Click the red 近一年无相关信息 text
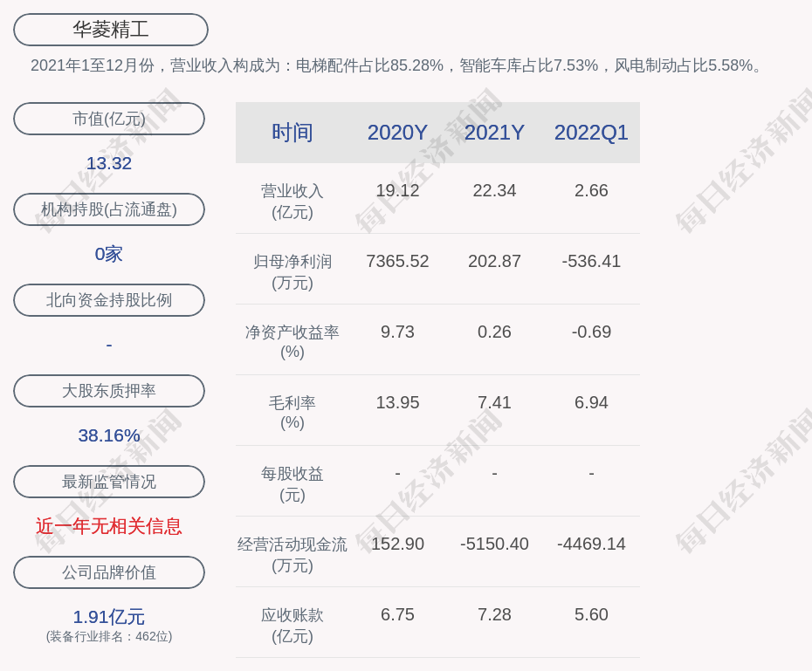 (109, 527)
